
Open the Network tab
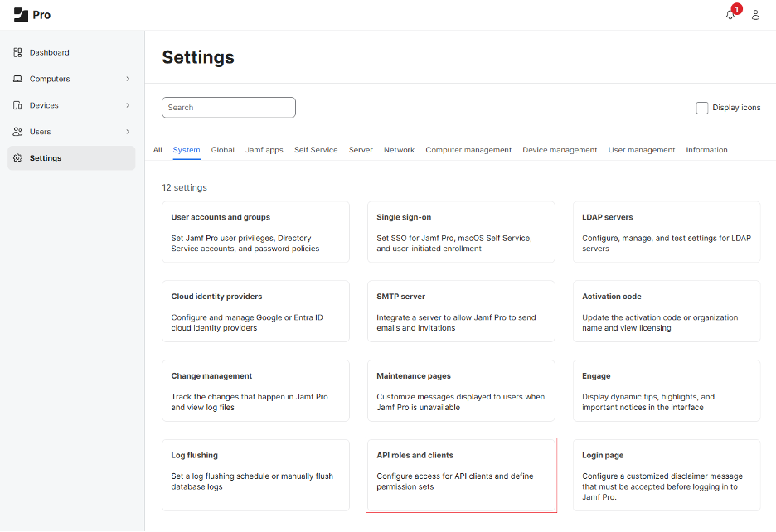tap(399, 150)
